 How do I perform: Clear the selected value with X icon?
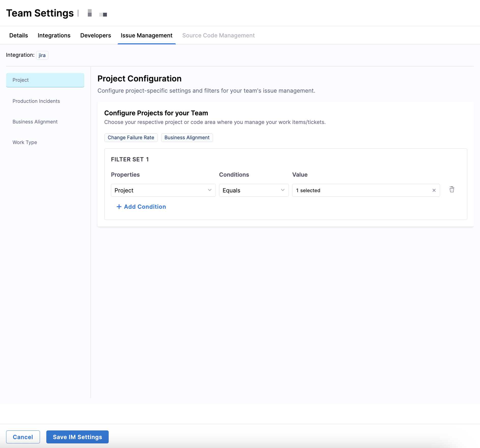click(x=434, y=190)
